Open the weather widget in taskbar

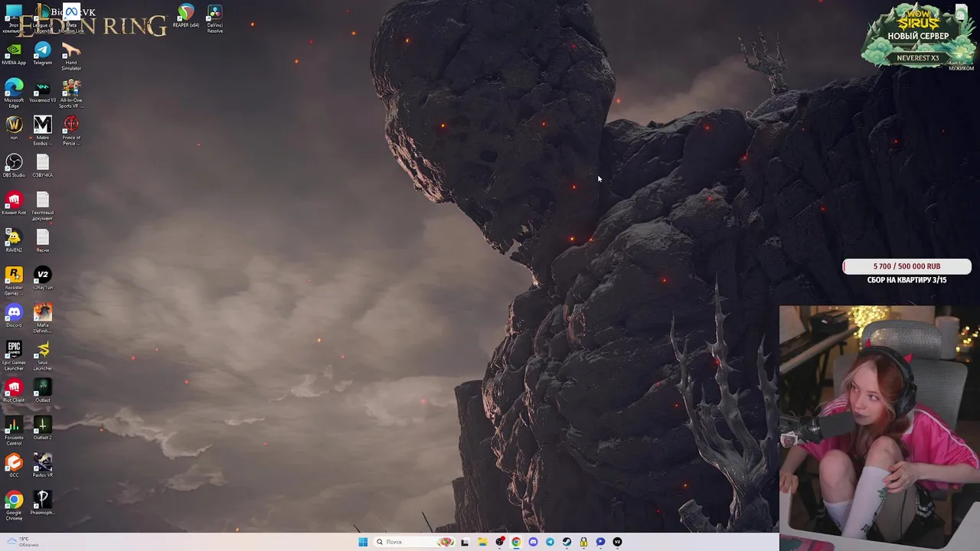point(21,542)
